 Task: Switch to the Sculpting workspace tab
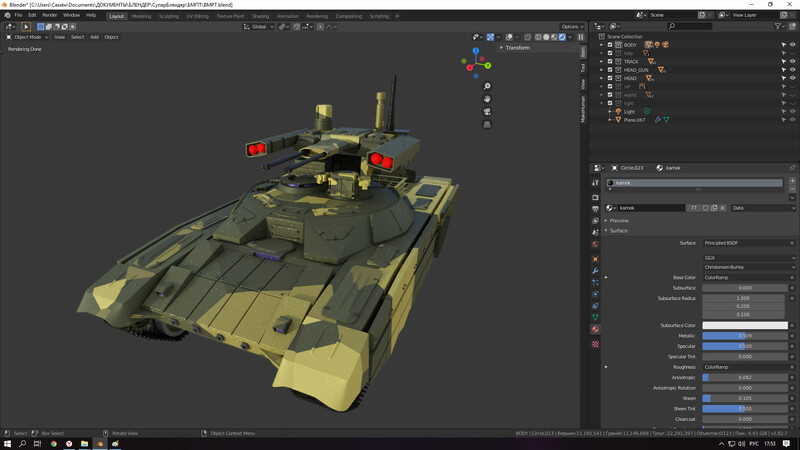pos(169,16)
